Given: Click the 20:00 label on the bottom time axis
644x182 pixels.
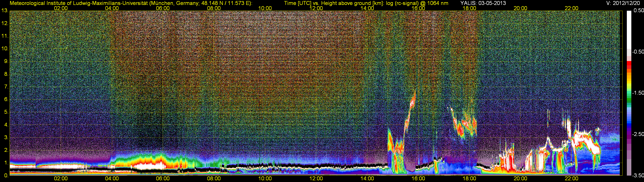Looking at the screenshot, I should 521,179.
